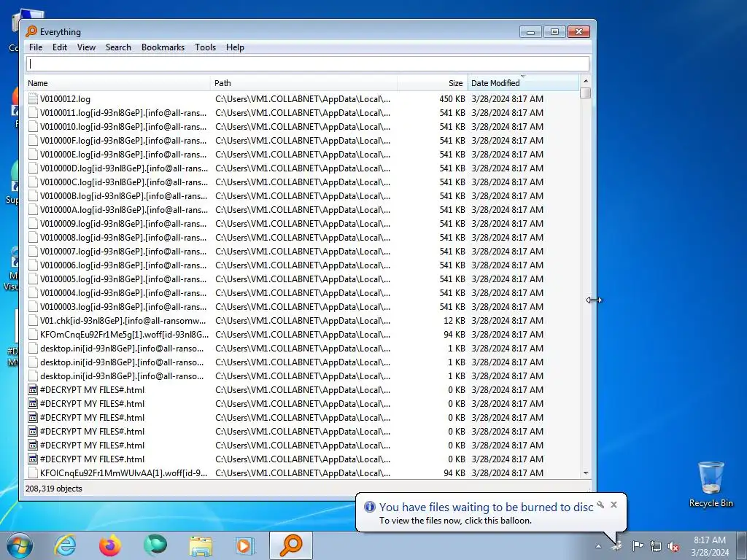Click the scroll up arrow of results list
The height and width of the screenshot is (560, 747).
click(586, 81)
